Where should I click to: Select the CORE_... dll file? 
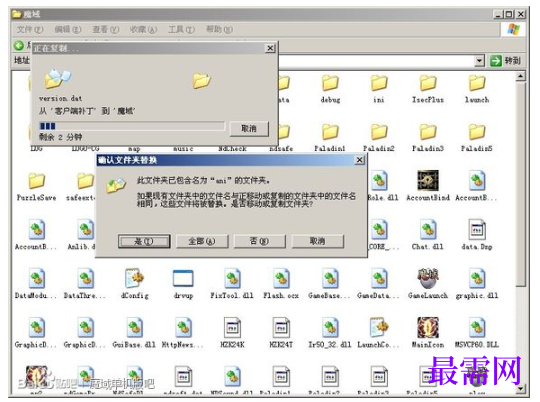point(379,229)
